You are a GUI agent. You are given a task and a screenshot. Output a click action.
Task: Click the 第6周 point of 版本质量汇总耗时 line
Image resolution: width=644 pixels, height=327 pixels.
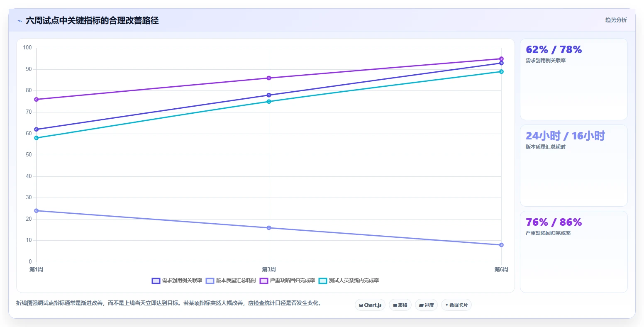tap(501, 245)
